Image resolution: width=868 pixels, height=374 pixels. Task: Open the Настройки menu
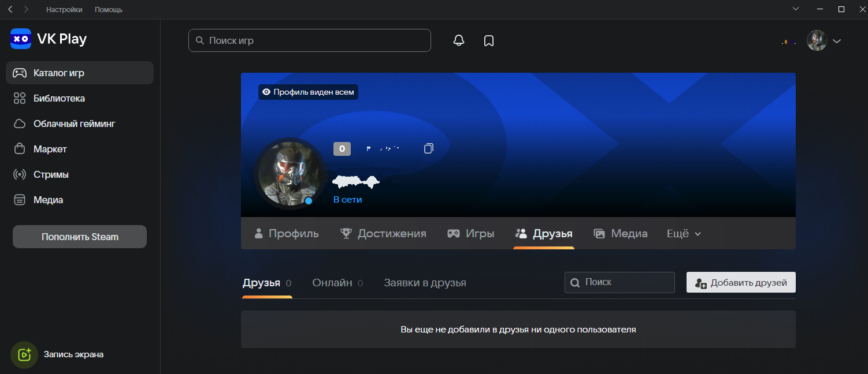click(x=64, y=10)
